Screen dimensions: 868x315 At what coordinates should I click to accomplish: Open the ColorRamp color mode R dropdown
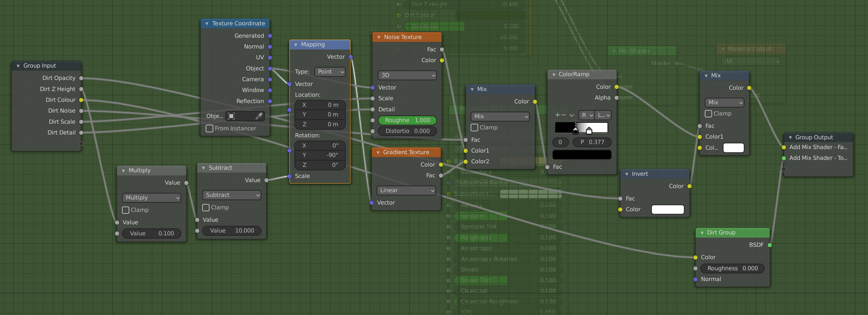click(x=587, y=115)
